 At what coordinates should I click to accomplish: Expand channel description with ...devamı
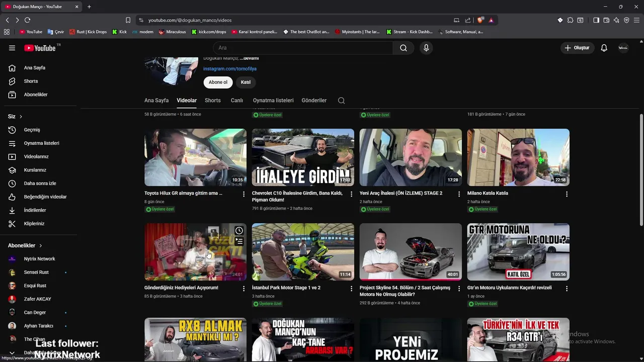tap(249, 58)
